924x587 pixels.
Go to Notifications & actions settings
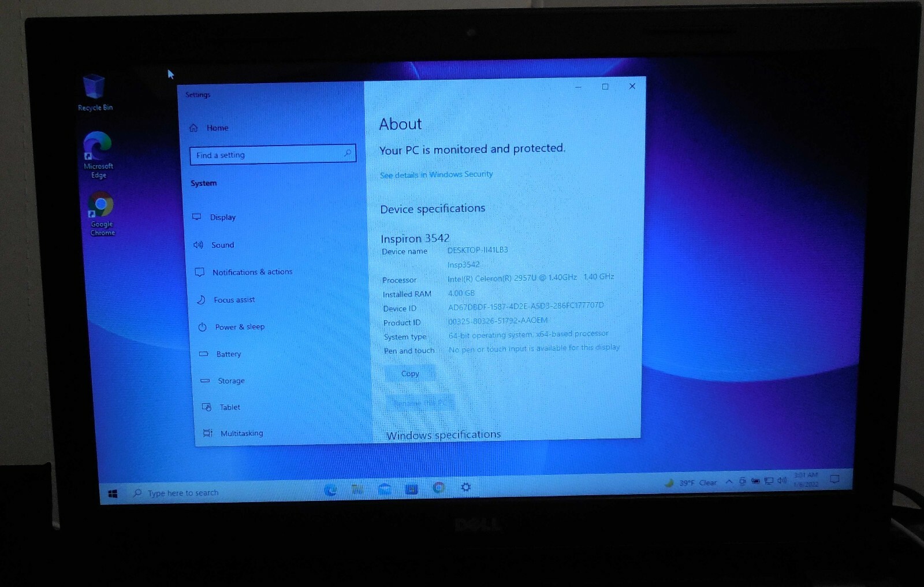pyautogui.click(x=243, y=272)
